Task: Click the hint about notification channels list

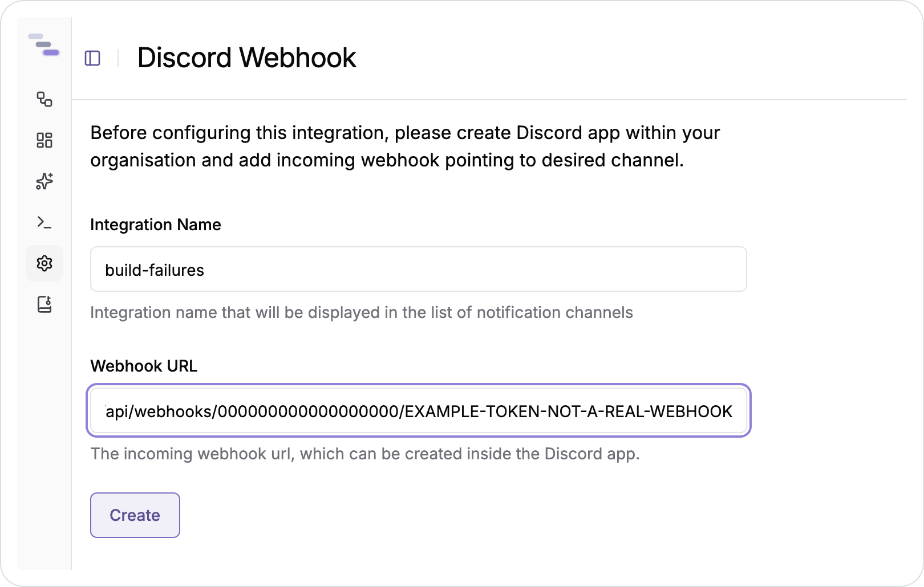Action: click(362, 312)
